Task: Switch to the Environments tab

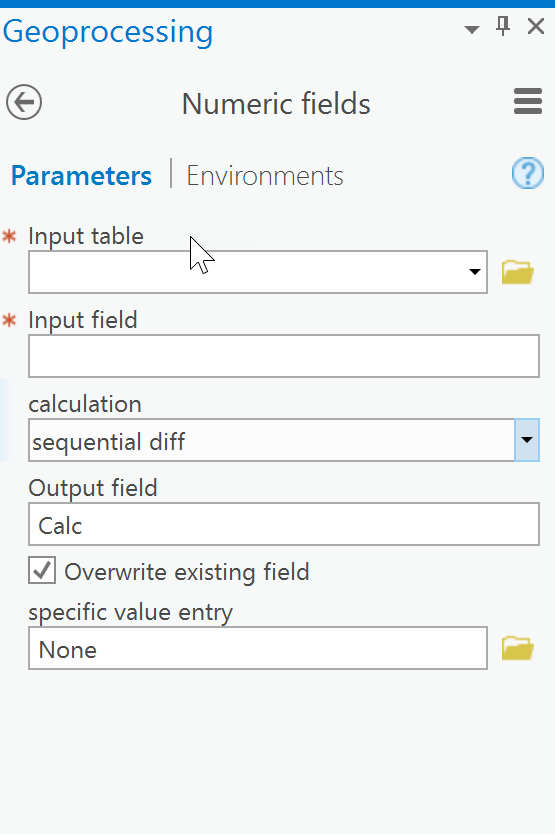Action: point(265,176)
